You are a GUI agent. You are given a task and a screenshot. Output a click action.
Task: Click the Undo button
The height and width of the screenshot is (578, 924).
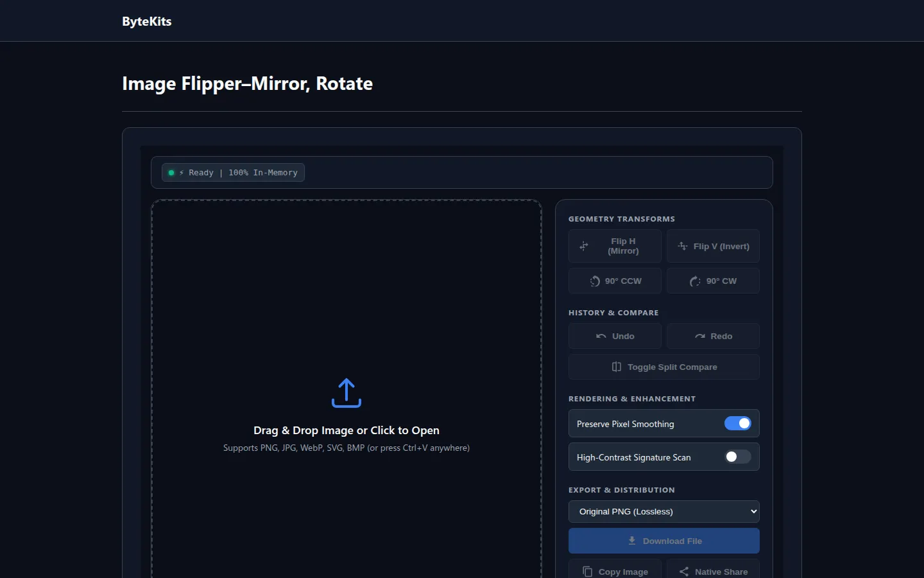tap(615, 336)
